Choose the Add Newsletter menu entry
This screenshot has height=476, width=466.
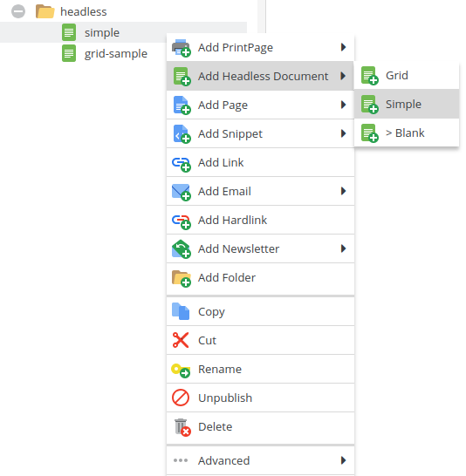[x=260, y=249]
